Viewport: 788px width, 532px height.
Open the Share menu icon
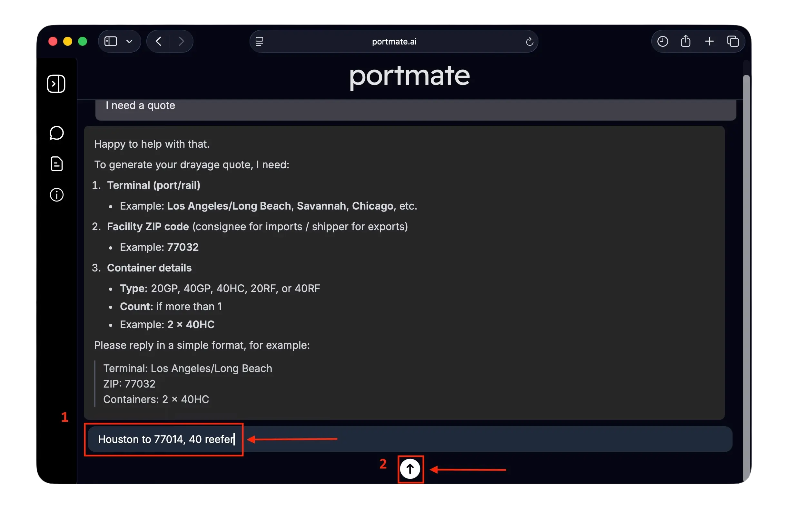(685, 41)
